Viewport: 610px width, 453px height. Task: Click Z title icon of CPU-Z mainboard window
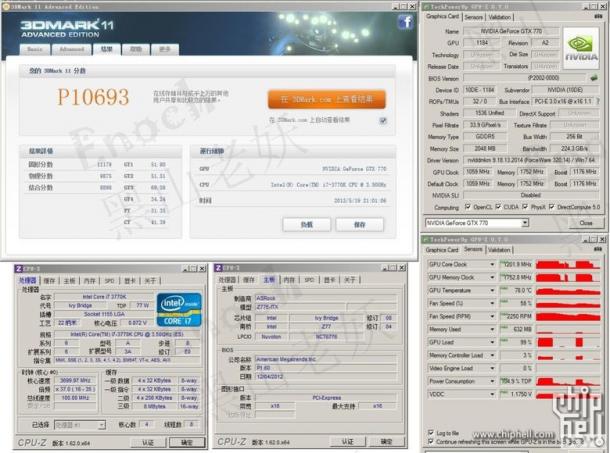point(219,268)
